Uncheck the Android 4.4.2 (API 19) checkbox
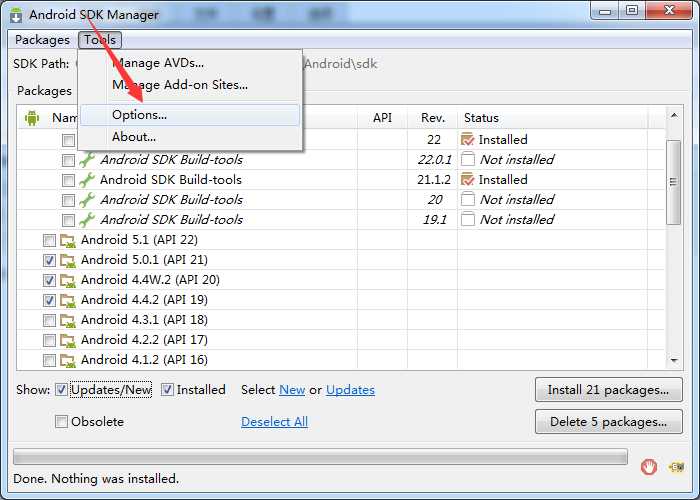Image resolution: width=700 pixels, height=500 pixels. 49,300
